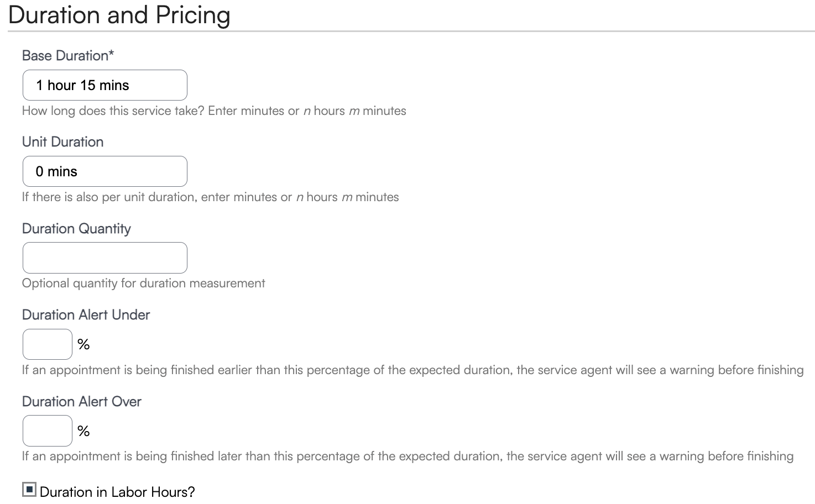The width and height of the screenshot is (815, 504).
Task: Click the per unit duration help text
Action: point(210,197)
